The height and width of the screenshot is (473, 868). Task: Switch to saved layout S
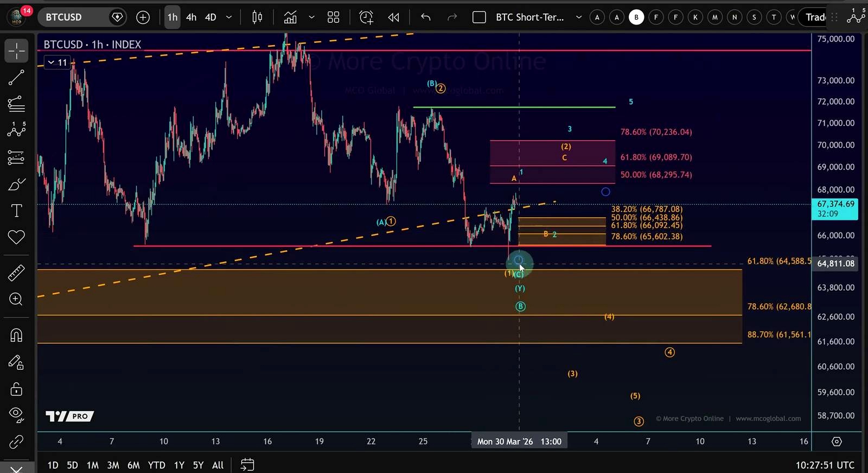(754, 17)
